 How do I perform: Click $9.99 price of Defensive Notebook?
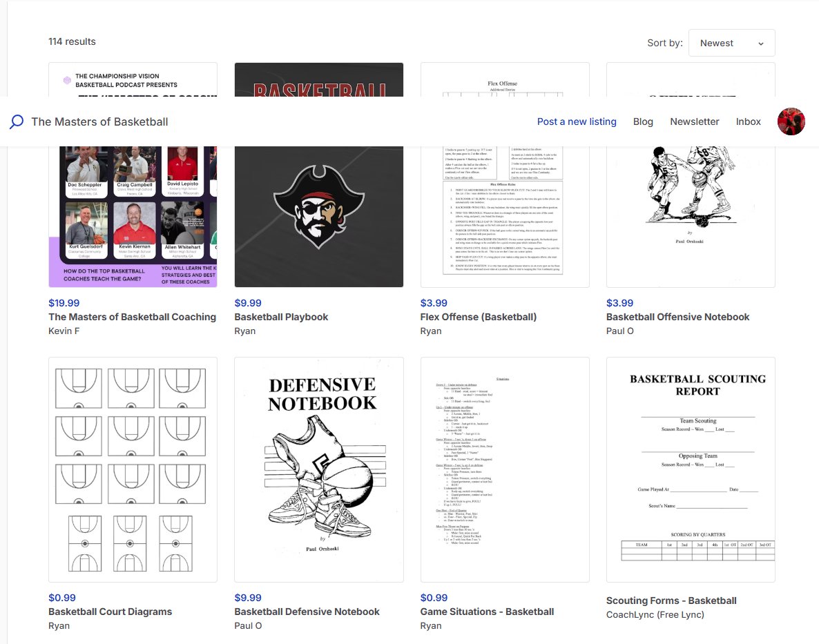click(248, 598)
